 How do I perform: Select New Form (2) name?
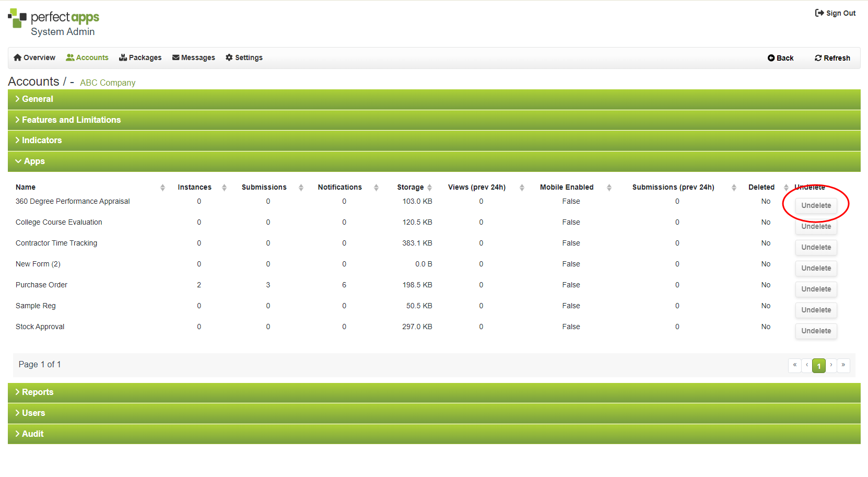[x=38, y=264]
